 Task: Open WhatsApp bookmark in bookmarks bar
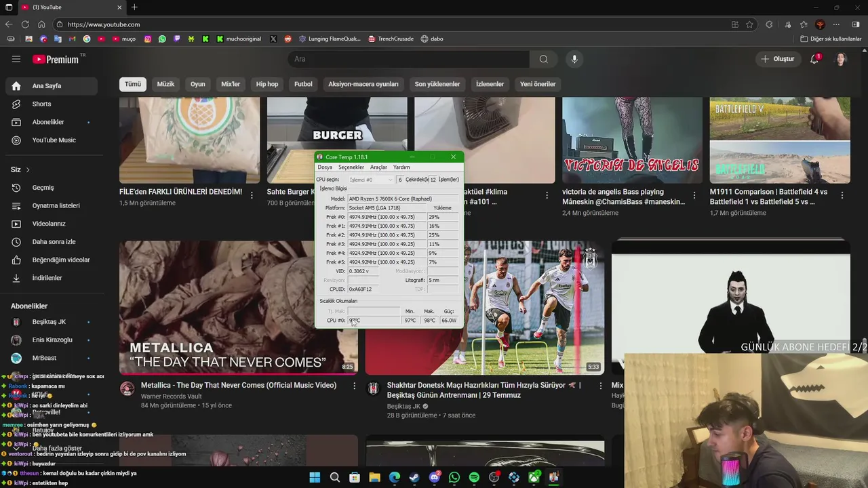pos(162,39)
